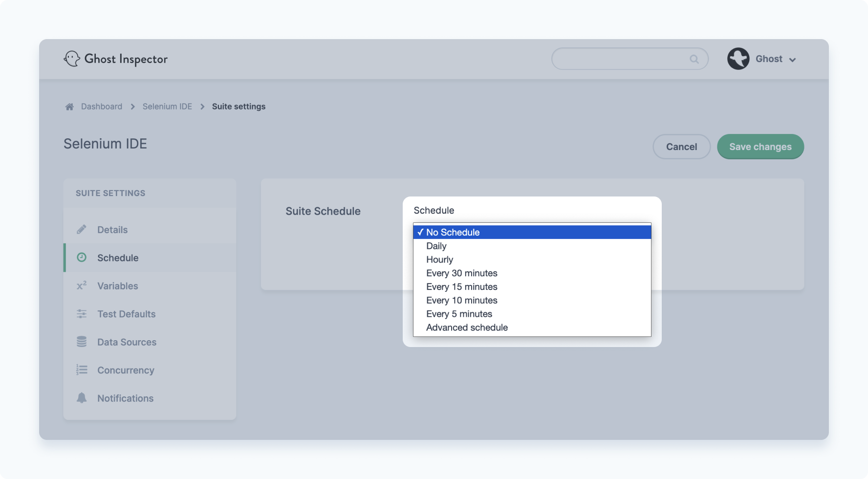This screenshot has width=868, height=479.
Task: Click the SUITE SETTINGS sidebar header
Action: 110,193
